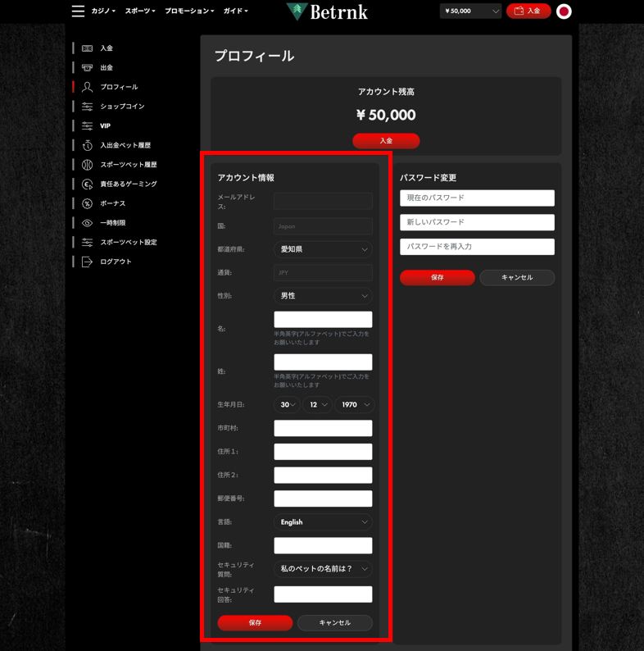Click the ショップコイン sliders icon
644x651 pixels.
pos(87,107)
